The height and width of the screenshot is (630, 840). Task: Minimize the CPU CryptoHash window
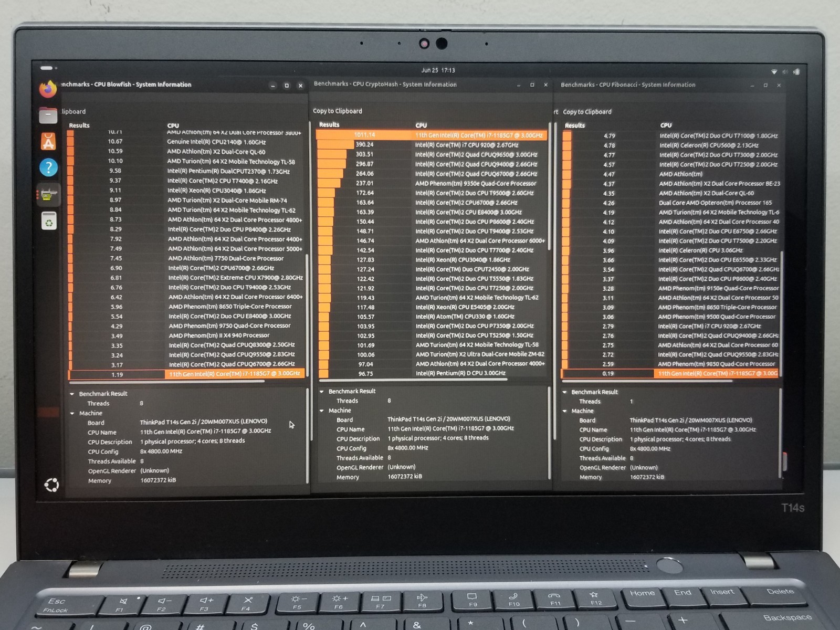click(x=519, y=85)
